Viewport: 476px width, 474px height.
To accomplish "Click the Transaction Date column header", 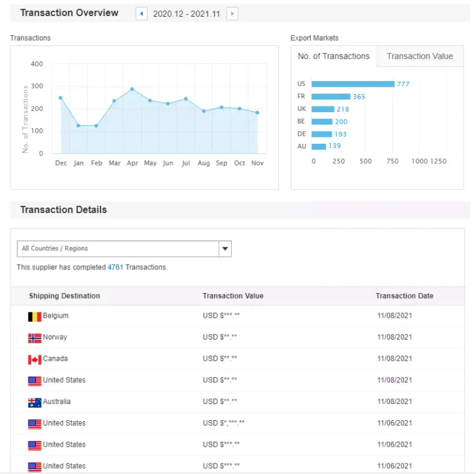I will click(x=404, y=296).
